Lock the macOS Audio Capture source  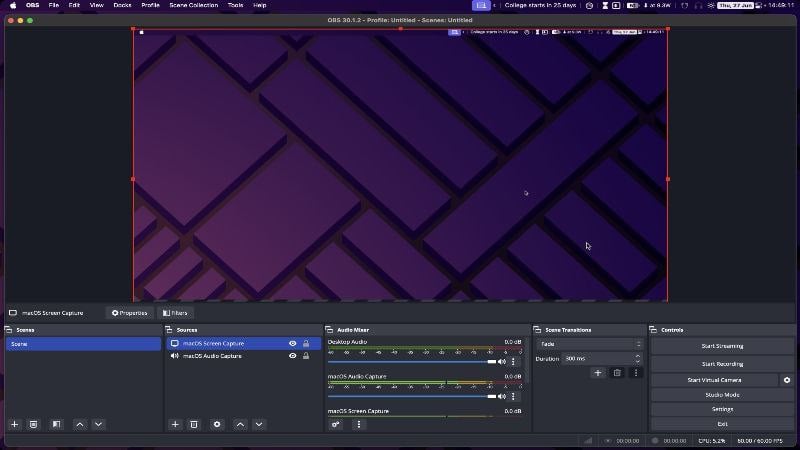[306, 356]
